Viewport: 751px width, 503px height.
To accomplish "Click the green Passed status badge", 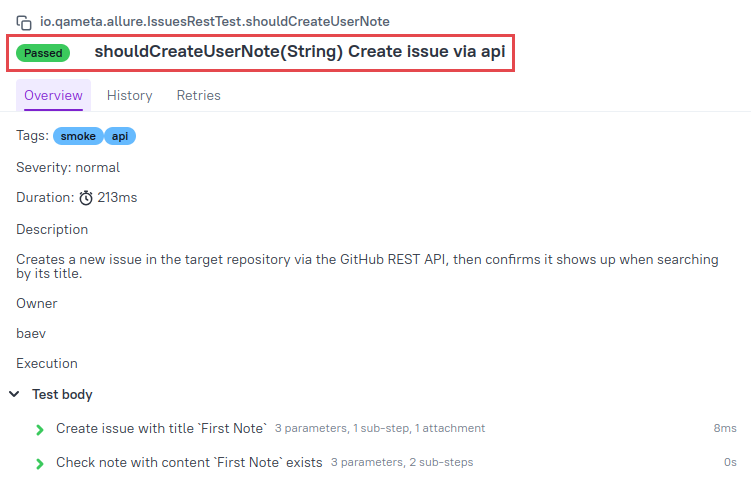I will pos(43,53).
